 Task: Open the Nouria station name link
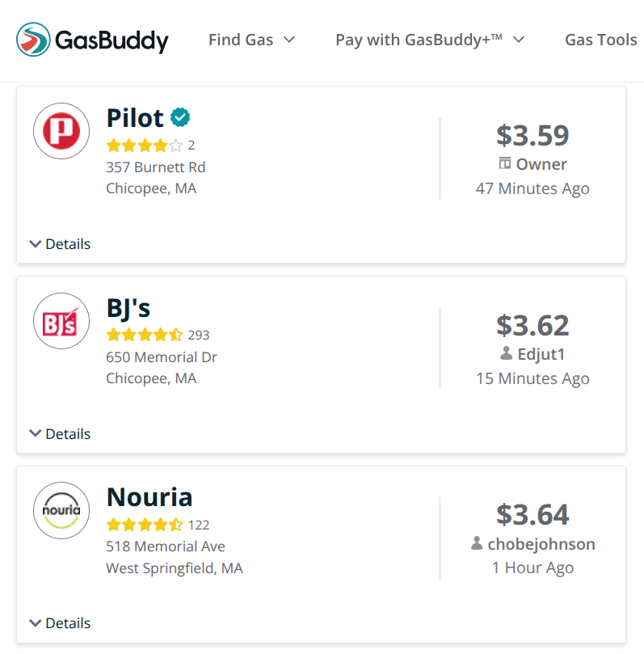[149, 497]
